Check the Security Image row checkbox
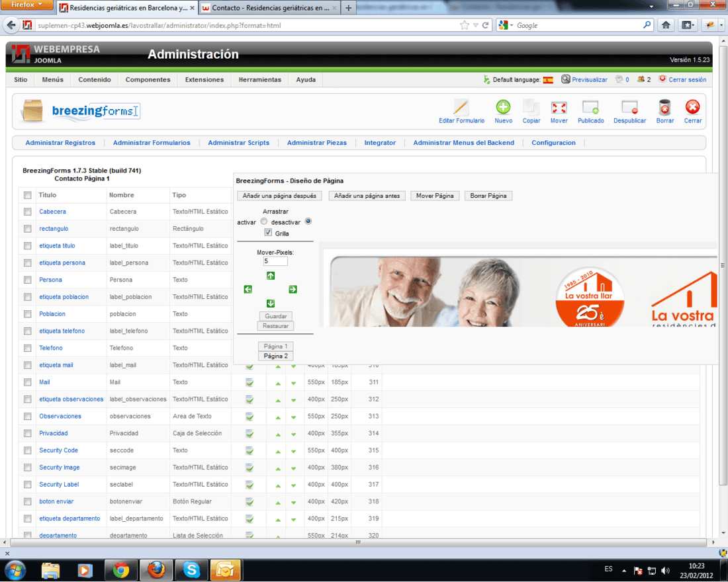728x582 pixels. tap(27, 468)
